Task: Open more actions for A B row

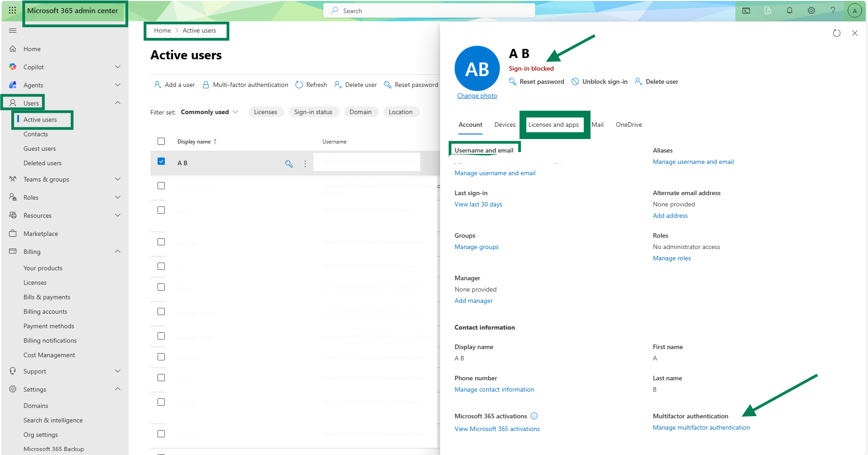Action: pyautogui.click(x=305, y=164)
